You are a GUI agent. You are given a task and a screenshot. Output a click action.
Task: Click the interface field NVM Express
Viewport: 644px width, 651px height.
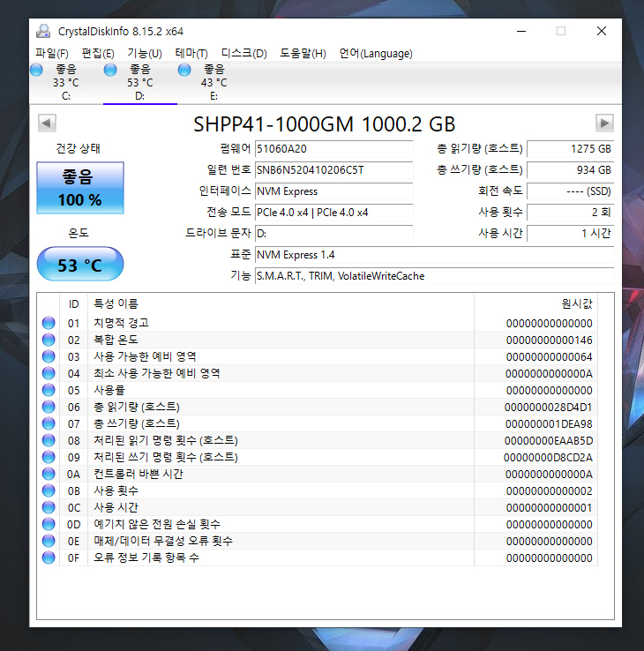[333, 191]
